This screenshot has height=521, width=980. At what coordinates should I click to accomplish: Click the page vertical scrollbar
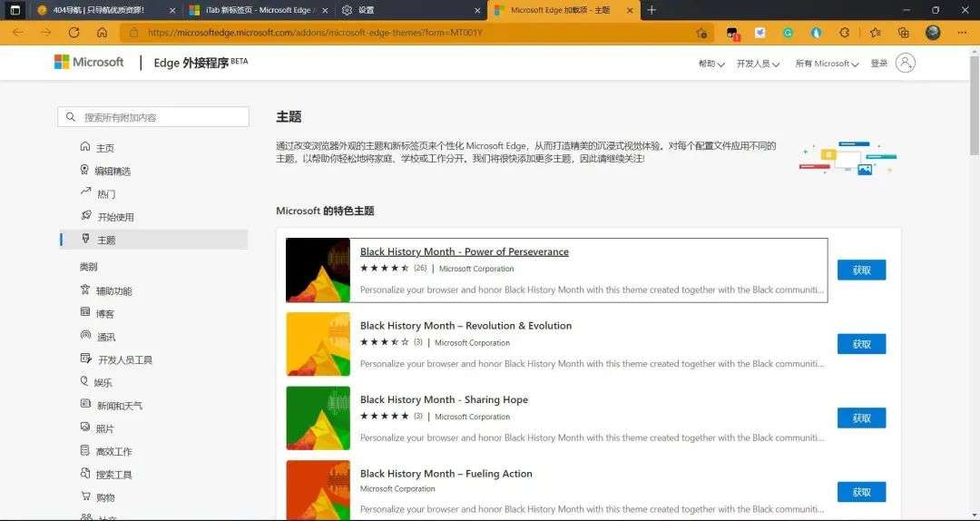coord(975,106)
